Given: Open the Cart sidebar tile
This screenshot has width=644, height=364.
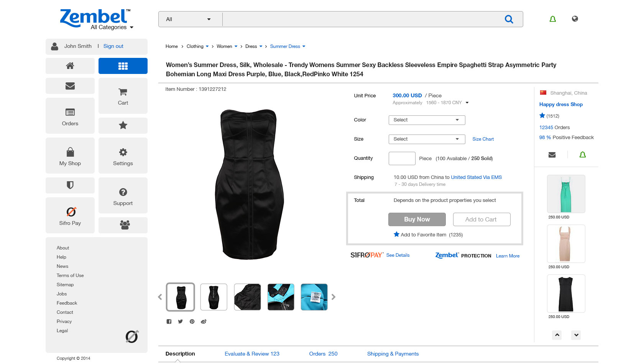Looking at the screenshot, I should click(x=123, y=96).
